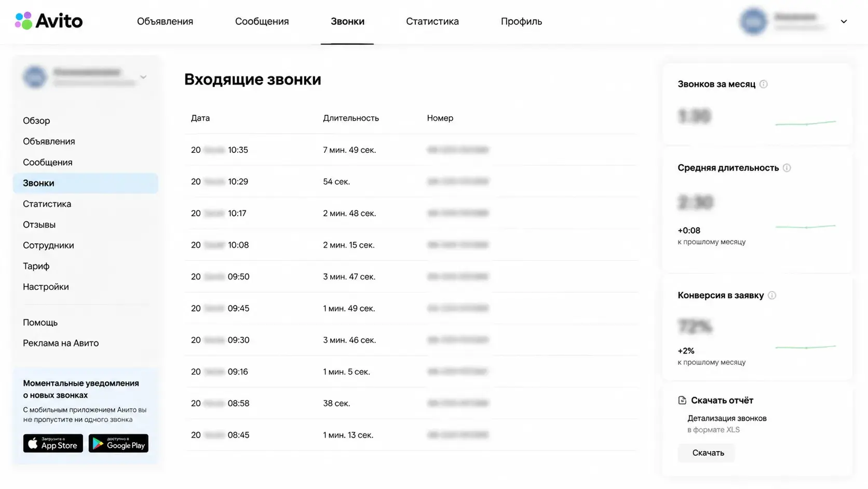Image resolution: width=868 pixels, height=489 pixels.
Task: Open info icon next to Звонков за месяц
Action: [763, 84]
